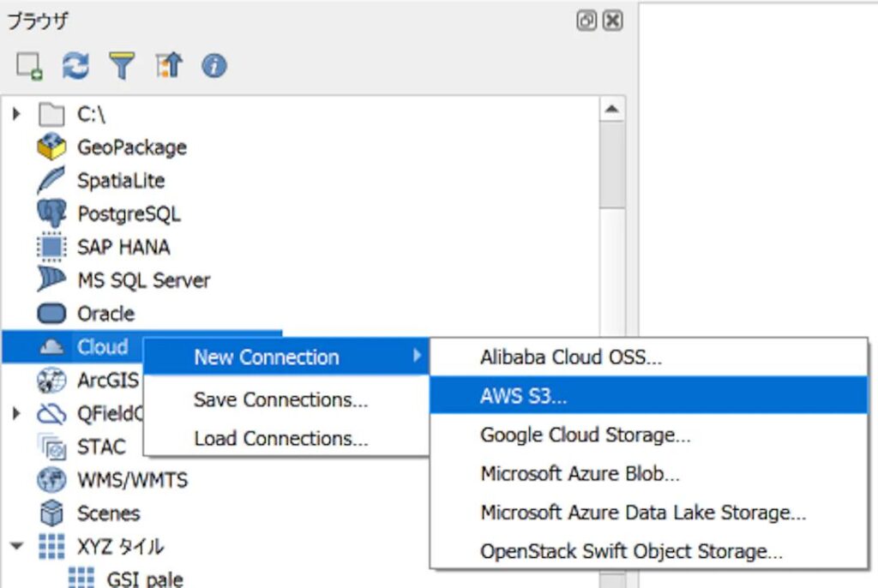Expand the QFieldCloud node
The height and width of the screenshot is (588, 878).
pos(16,413)
